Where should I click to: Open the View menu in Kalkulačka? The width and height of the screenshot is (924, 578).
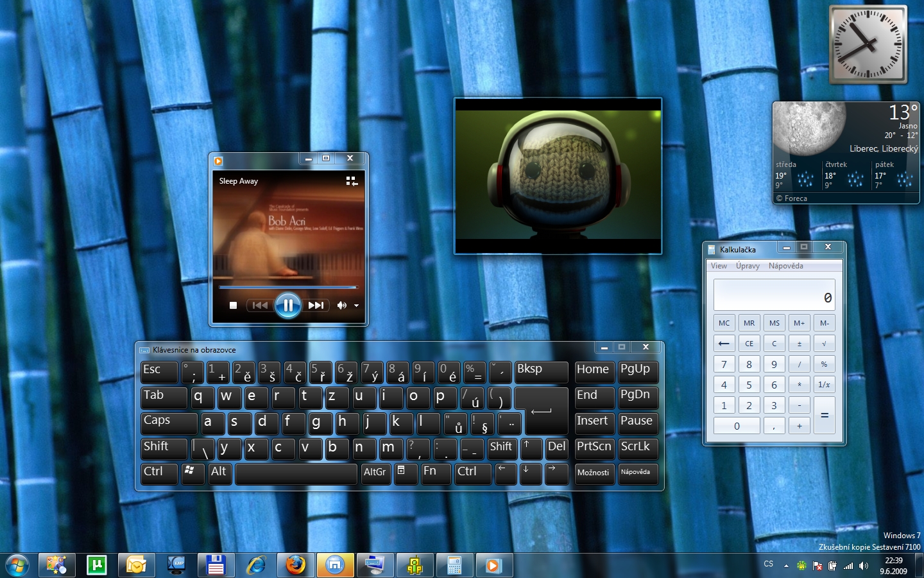(x=719, y=266)
